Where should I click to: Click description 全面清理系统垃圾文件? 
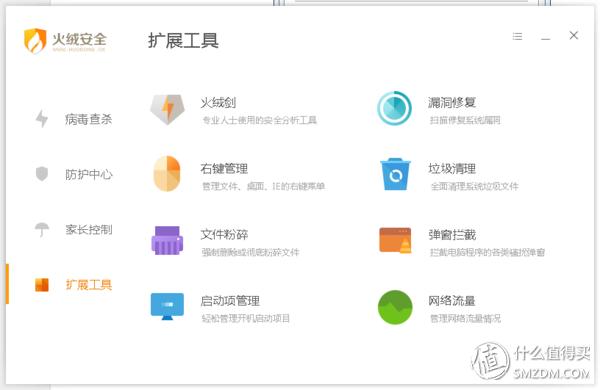point(474,186)
